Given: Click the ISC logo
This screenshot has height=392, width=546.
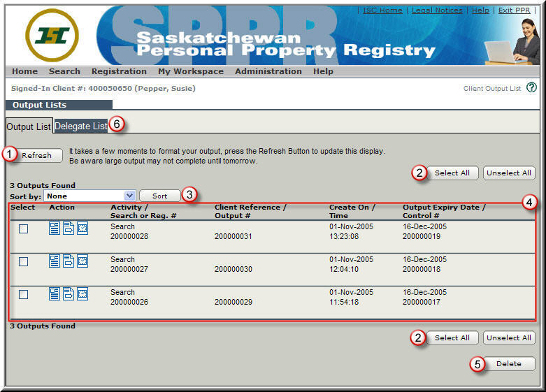Looking at the screenshot, I should (x=52, y=35).
